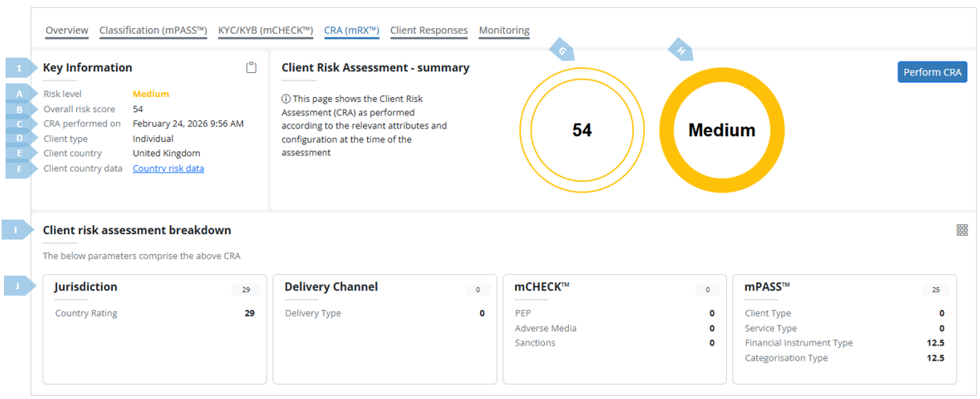
Task: Click the mPASS™ score badge 25
Action: (936, 289)
